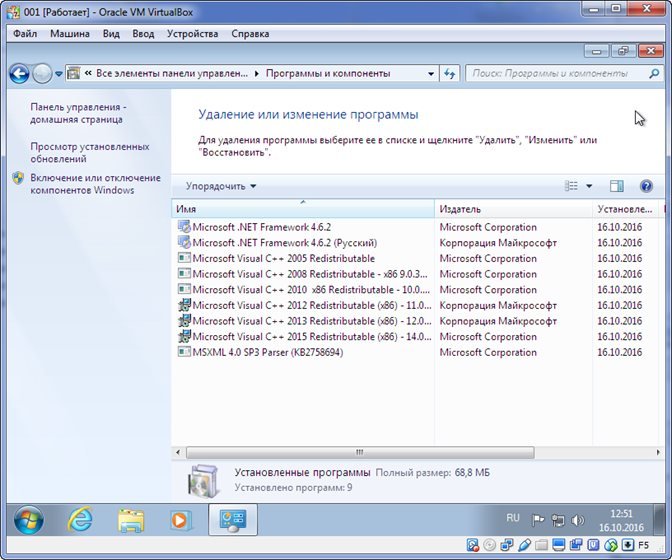
Task: Click the Action Center flag tray icon
Action: tap(537, 520)
